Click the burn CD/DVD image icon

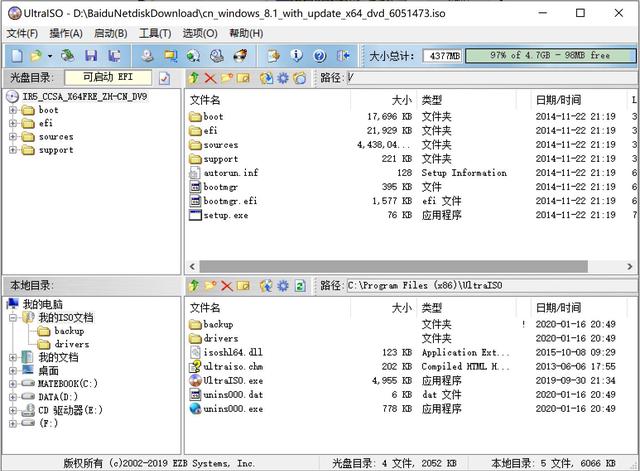click(x=240, y=56)
